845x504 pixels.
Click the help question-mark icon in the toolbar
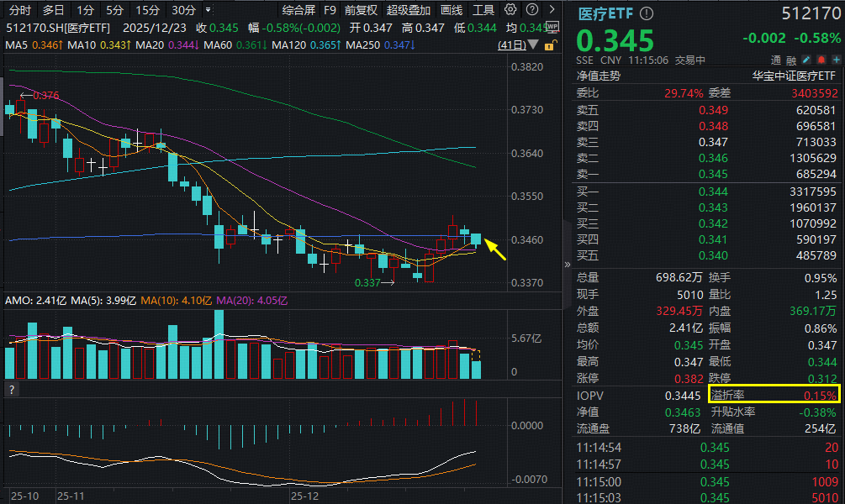(531, 9)
